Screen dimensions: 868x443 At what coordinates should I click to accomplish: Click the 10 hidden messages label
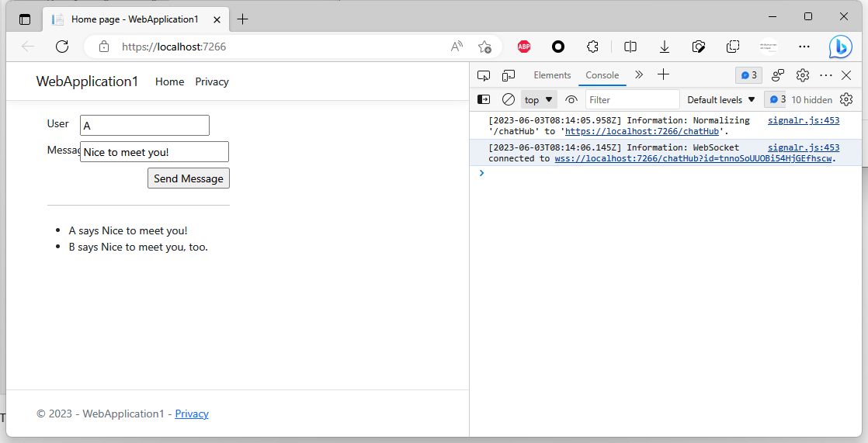[x=811, y=99]
